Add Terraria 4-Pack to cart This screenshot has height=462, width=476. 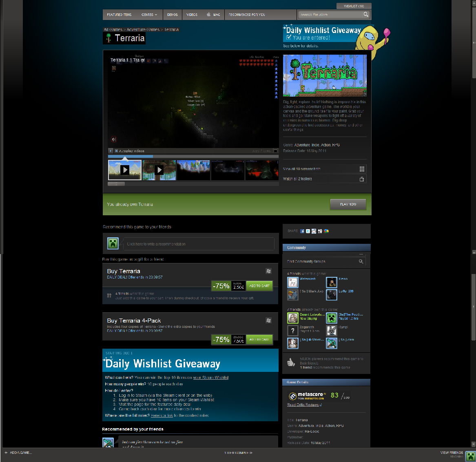[259, 339]
